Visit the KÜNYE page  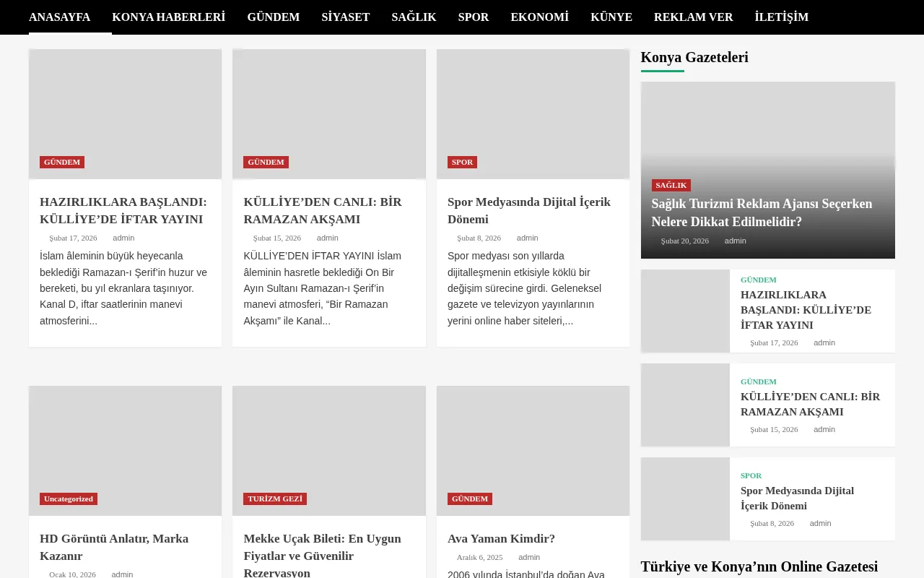click(611, 17)
